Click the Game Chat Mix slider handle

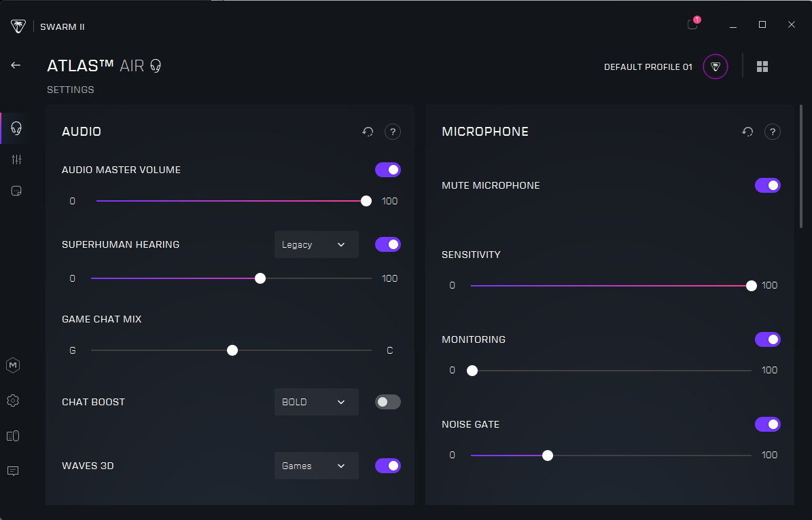232,350
